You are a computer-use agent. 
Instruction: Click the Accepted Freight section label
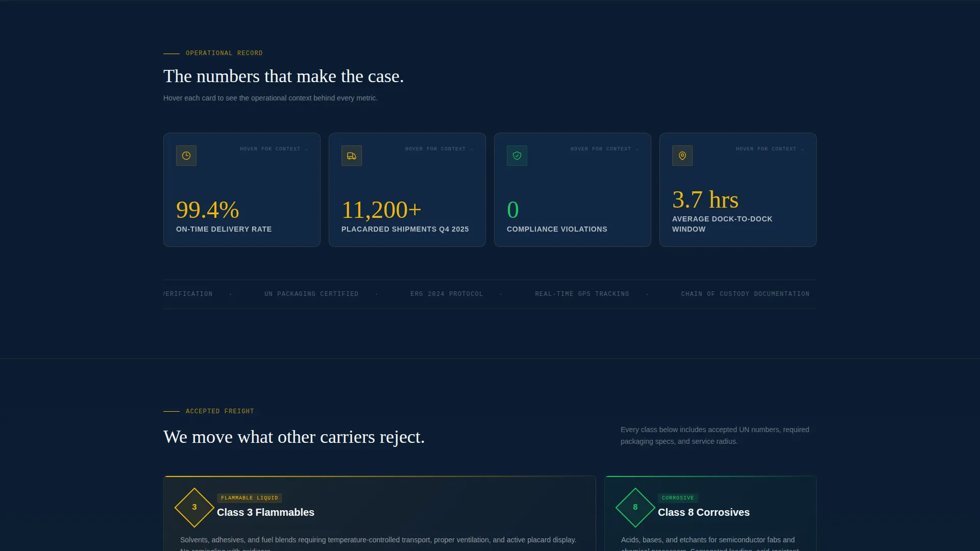click(220, 411)
